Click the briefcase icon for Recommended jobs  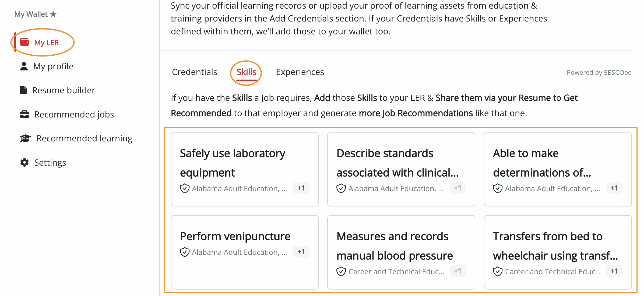[x=24, y=114]
